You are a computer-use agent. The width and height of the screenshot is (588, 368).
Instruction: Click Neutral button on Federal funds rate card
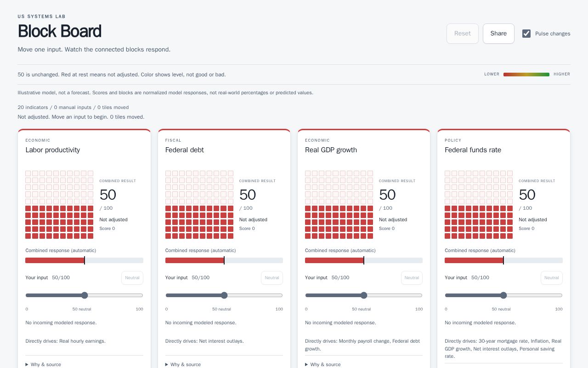pos(552,278)
